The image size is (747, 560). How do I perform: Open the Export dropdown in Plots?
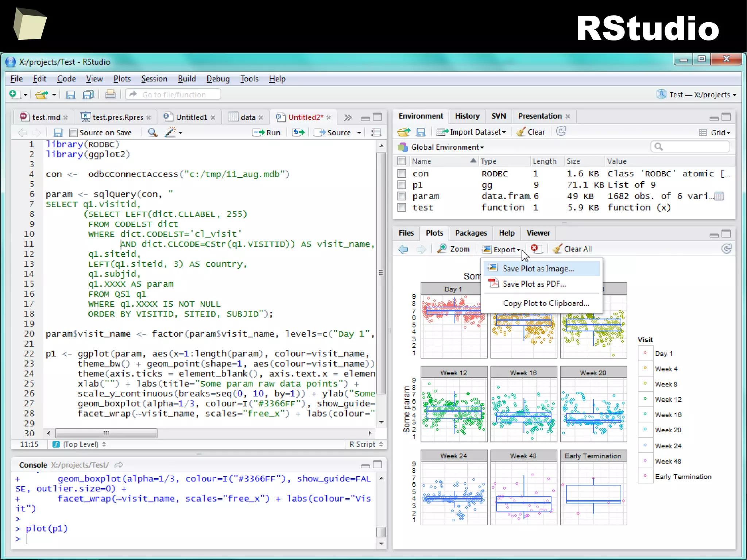(502, 249)
